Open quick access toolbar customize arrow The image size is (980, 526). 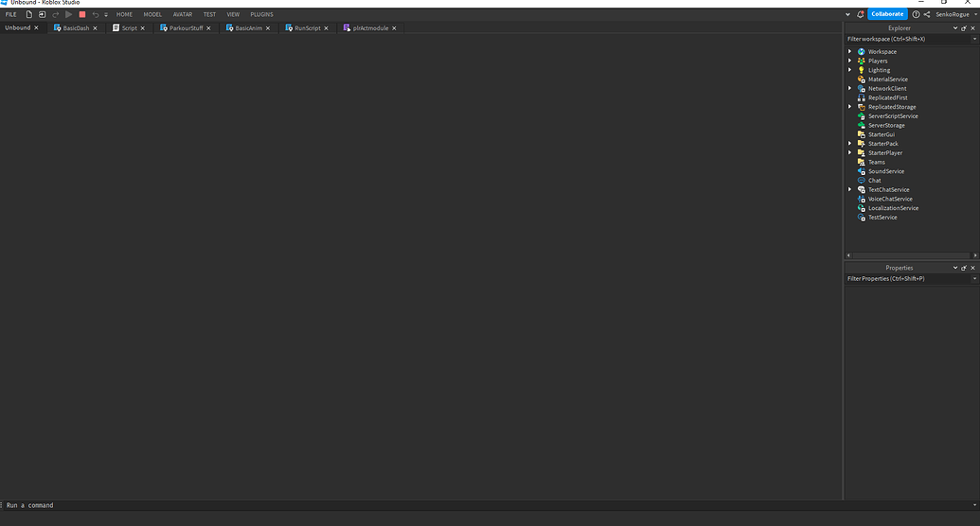point(106,14)
